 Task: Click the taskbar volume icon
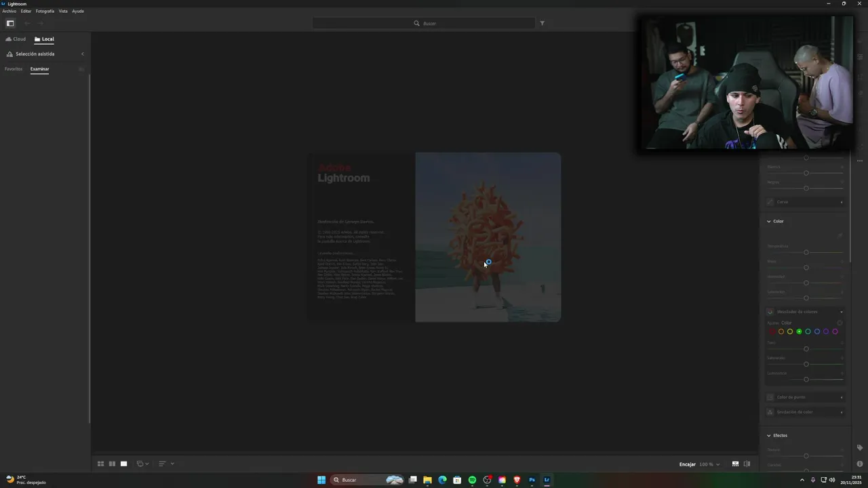click(x=832, y=480)
